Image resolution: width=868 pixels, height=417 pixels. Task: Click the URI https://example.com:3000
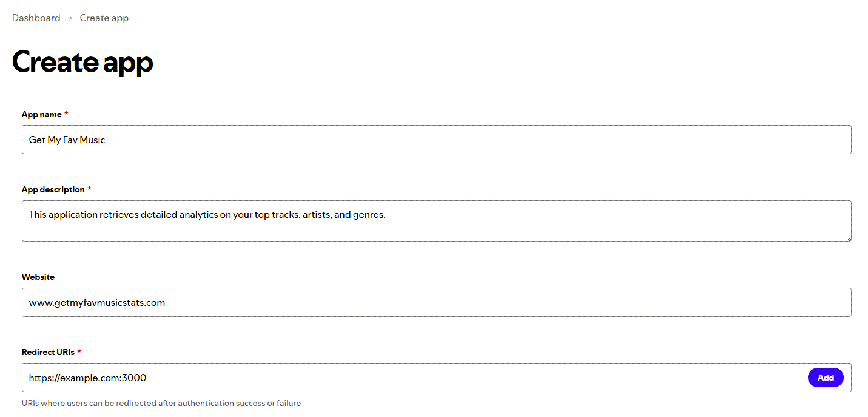pos(88,377)
